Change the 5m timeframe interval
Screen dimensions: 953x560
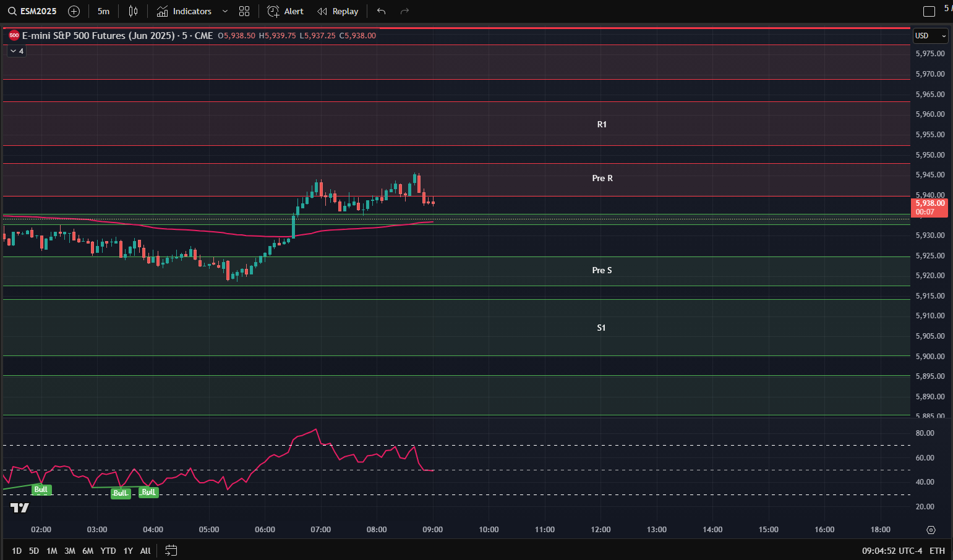click(103, 11)
